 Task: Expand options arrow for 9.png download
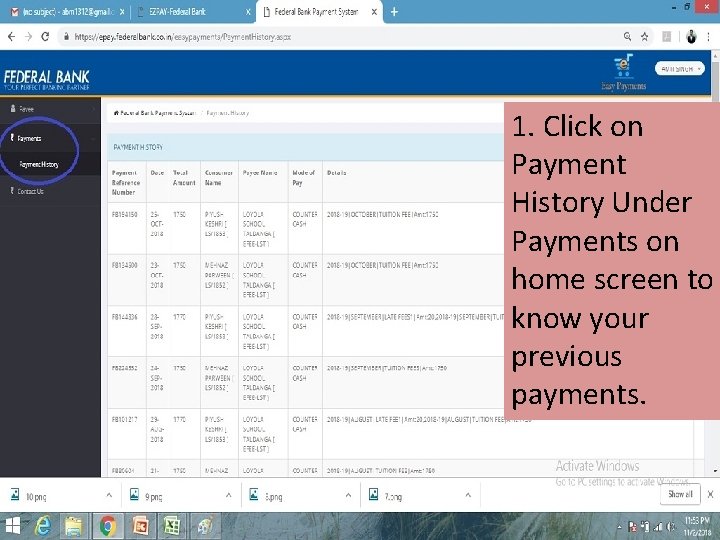click(228, 495)
